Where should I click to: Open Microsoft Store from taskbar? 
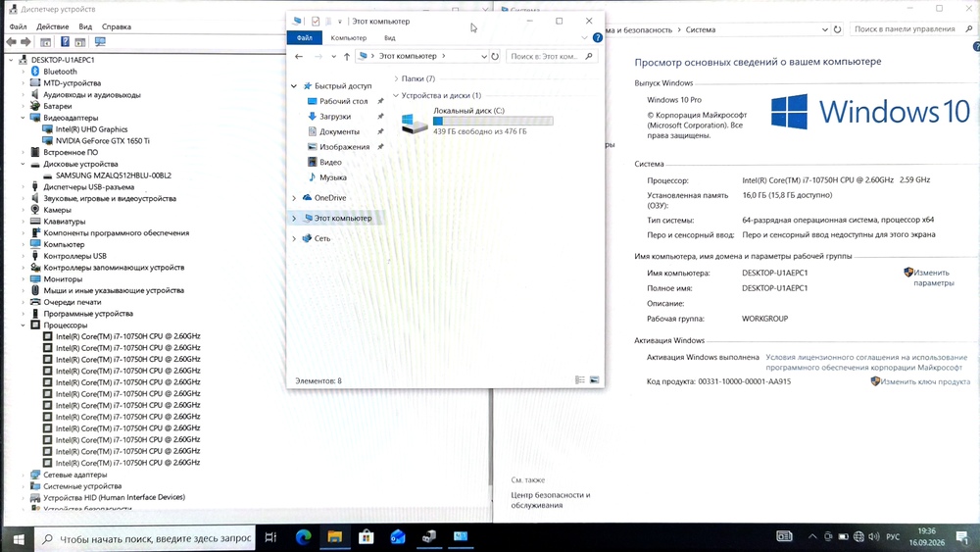[367, 537]
